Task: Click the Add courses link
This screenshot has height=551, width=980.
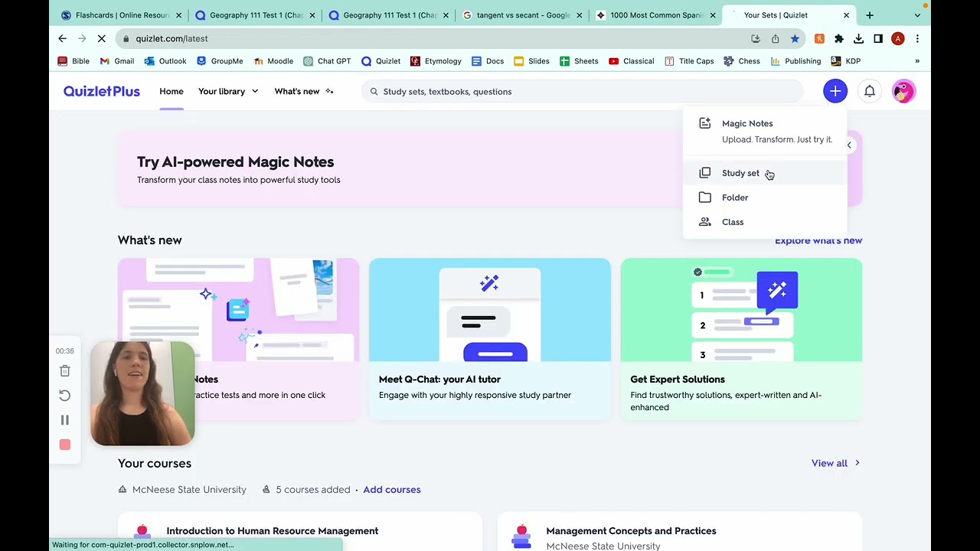Action: (x=392, y=490)
